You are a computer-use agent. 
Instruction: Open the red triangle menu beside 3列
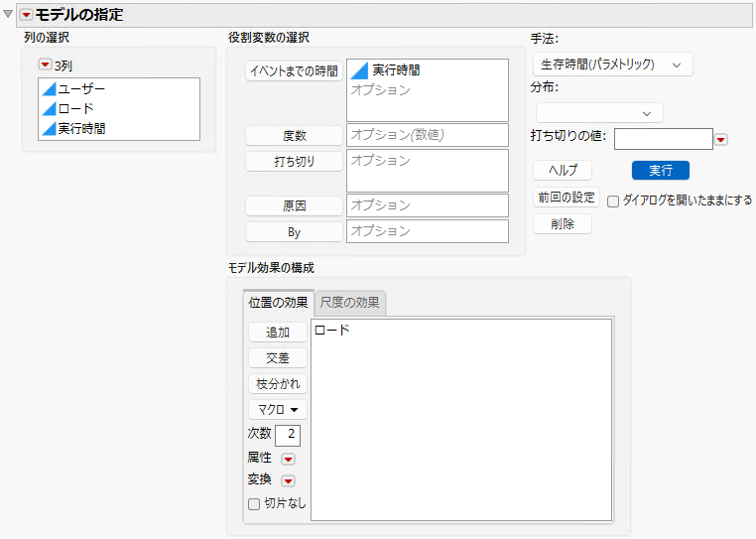point(45,65)
